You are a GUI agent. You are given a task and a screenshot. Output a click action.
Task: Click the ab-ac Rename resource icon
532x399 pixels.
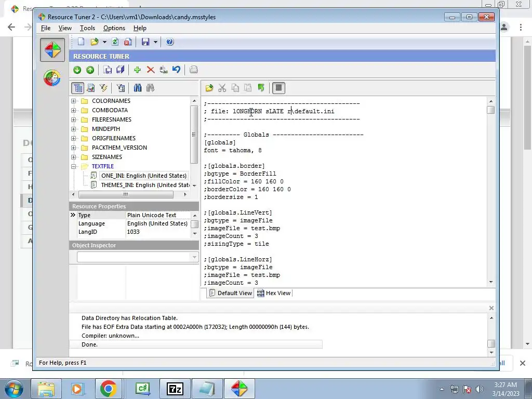tap(164, 70)
